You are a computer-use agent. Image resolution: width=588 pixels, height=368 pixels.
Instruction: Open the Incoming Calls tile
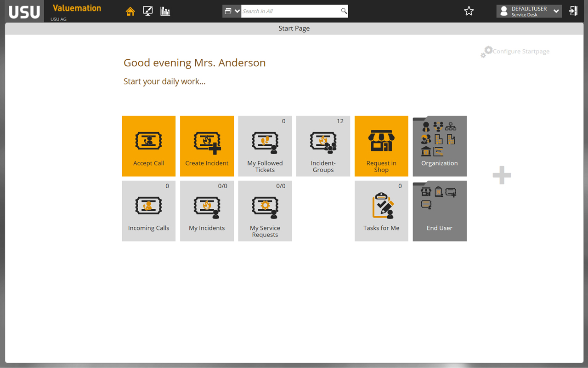(148, 211)
